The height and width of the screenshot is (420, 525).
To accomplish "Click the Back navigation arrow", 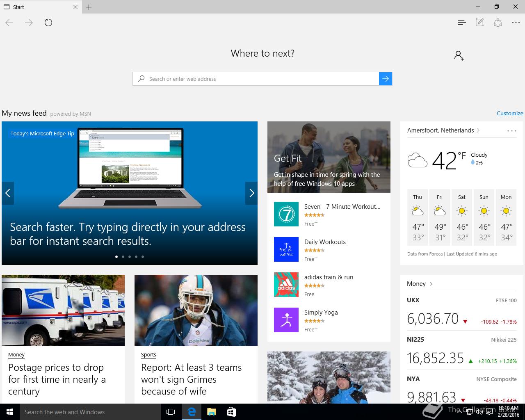I will (x=9, y=23).
